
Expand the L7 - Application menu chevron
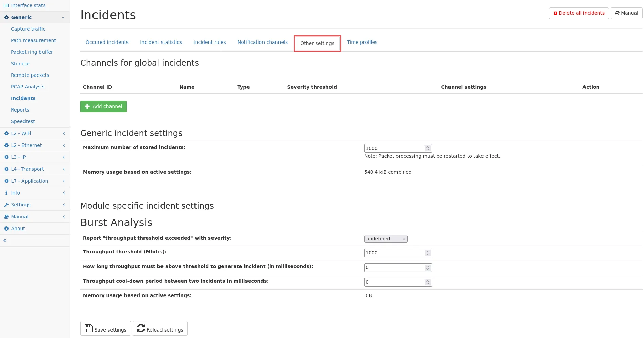(64, 181)
